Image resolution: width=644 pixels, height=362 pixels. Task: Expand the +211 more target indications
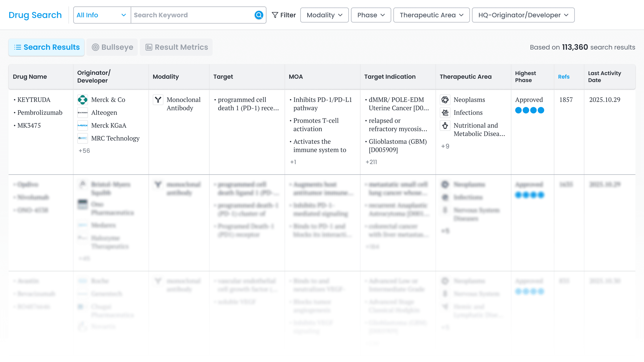click(371, 162)
